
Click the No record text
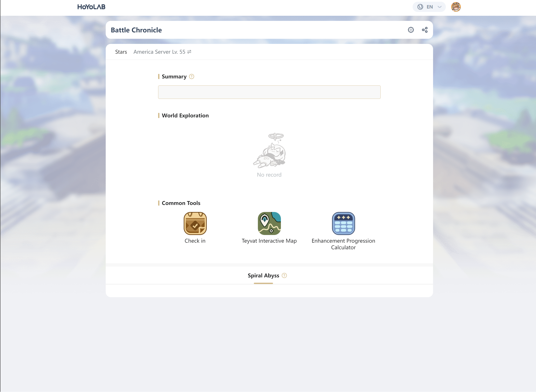point(269,175)
